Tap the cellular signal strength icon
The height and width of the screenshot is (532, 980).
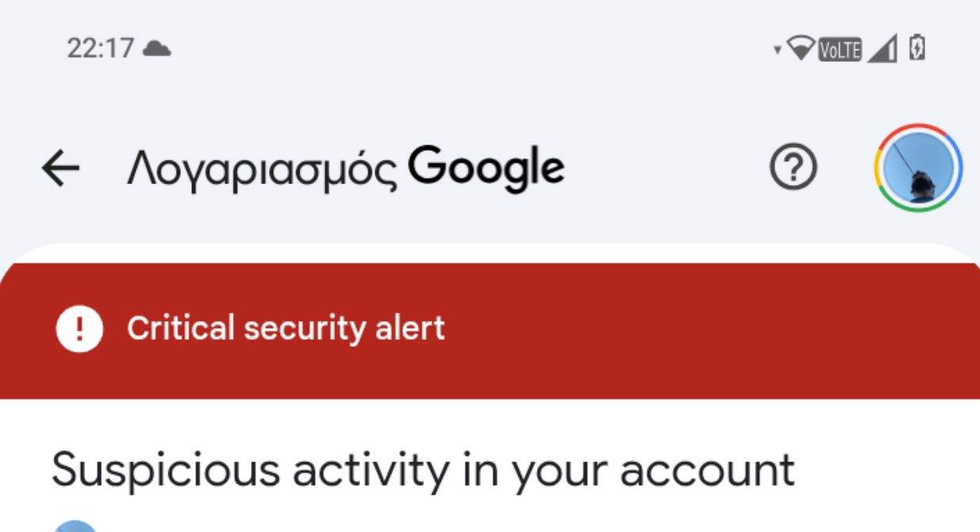click(x=882, y=50)
